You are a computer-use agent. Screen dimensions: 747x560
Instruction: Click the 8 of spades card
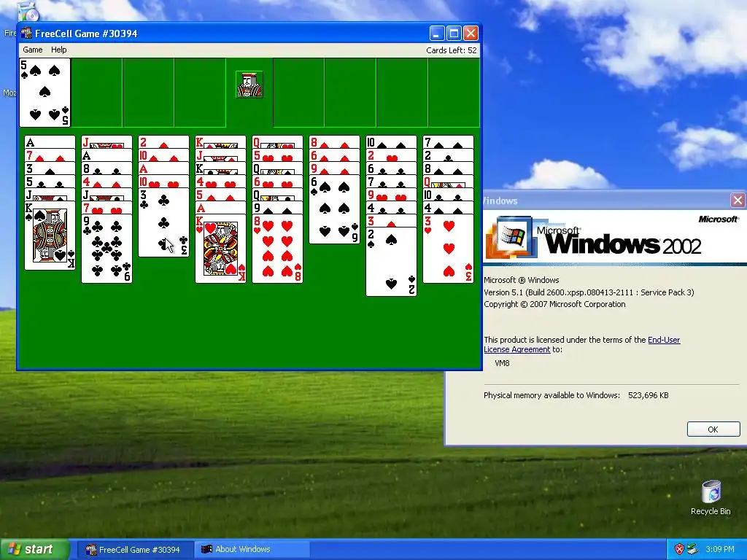[448, 168]
